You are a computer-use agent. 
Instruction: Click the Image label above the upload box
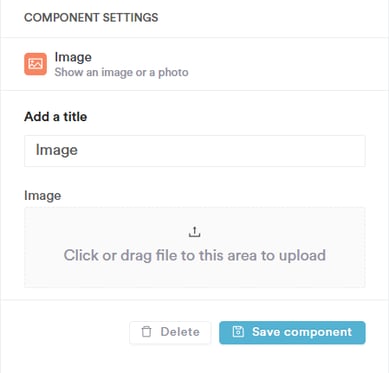coord(43,195)
